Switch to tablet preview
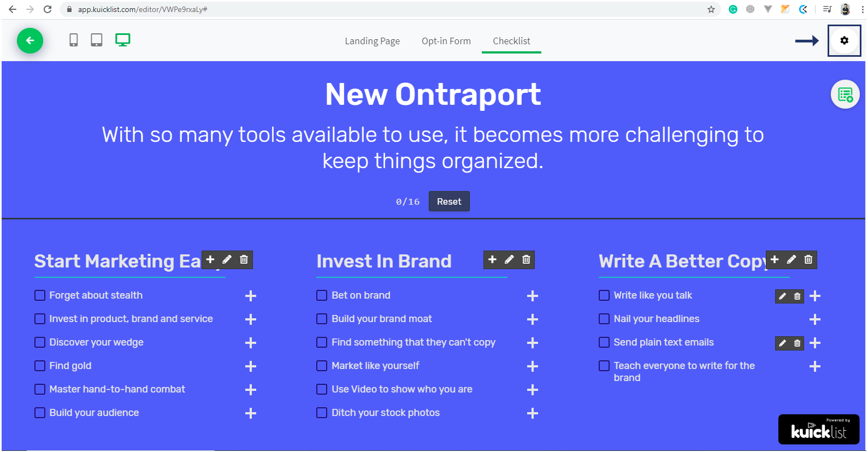The image size is (868, 452). click(x=97, y=40)
